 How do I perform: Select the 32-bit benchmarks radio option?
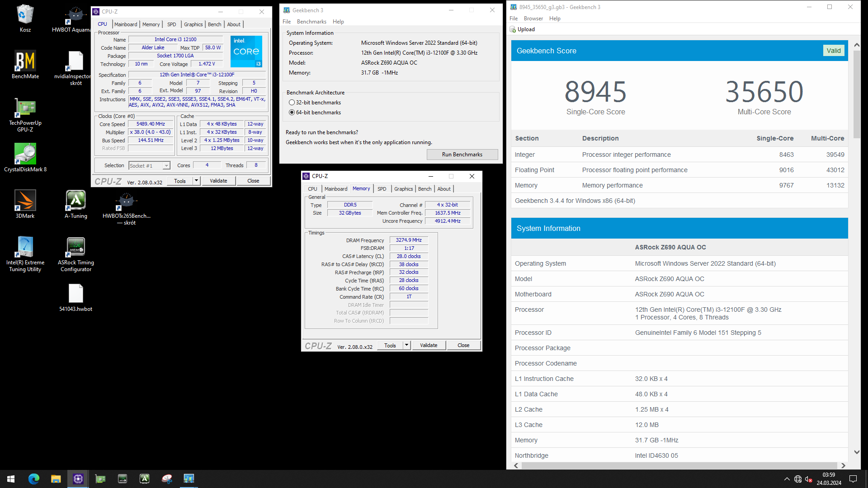click(292, 103)
